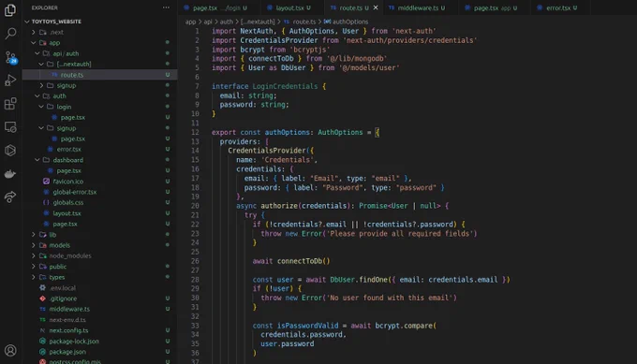Open page.tsx under dashboard folder
Viewport: 637px width, 364px height.
coord(99,170)
